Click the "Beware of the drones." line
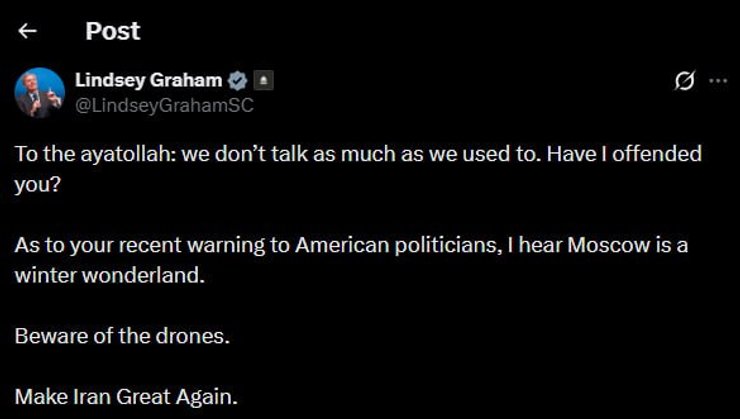The height and width of the screenshot is (419, 740). 121,336
